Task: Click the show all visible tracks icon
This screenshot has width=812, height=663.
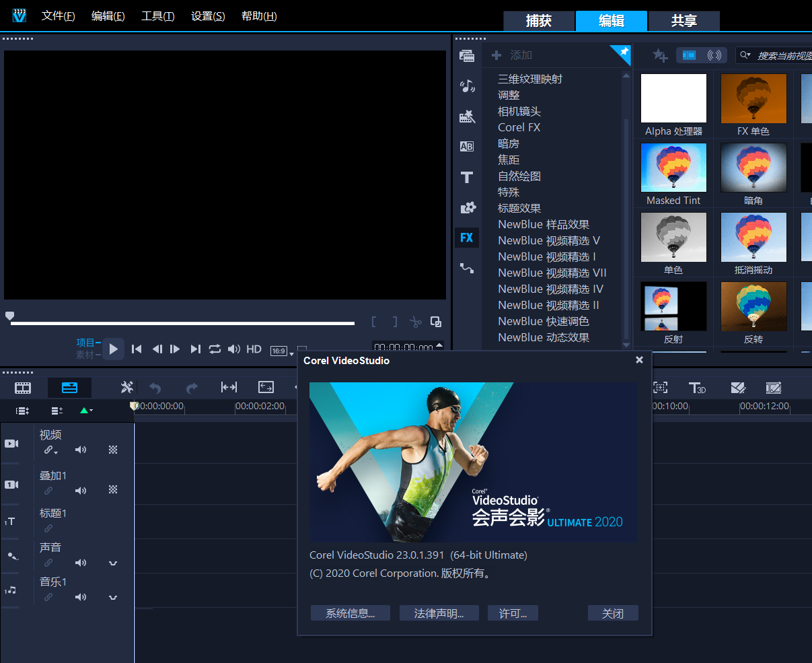Action: point(23,411)
